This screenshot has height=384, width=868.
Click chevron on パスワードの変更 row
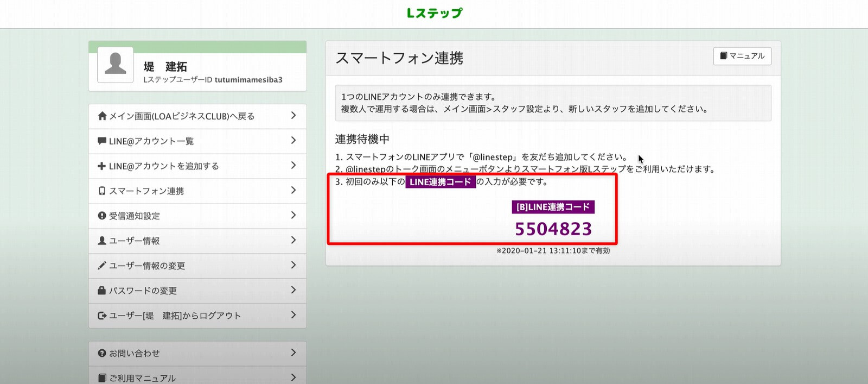pos(293,290)
